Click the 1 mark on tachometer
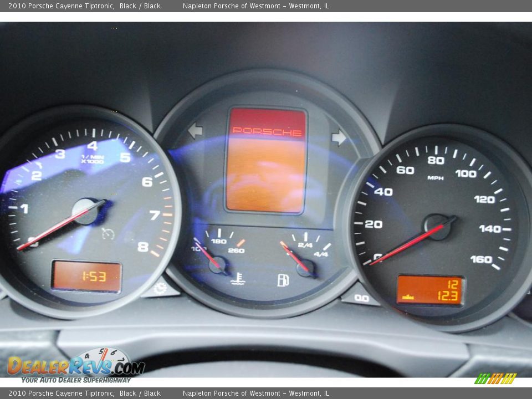 point(24,208)
